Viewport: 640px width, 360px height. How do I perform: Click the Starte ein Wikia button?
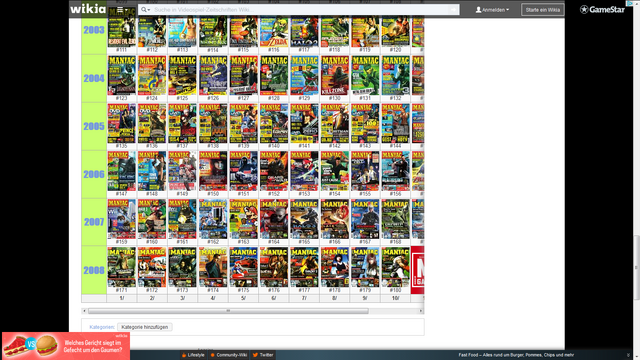[x=542, y=9]
